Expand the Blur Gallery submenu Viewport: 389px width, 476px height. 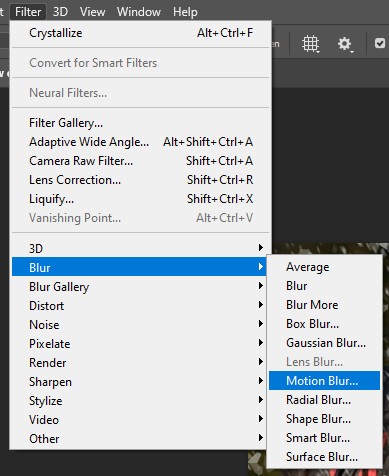[x=140, y=286]
